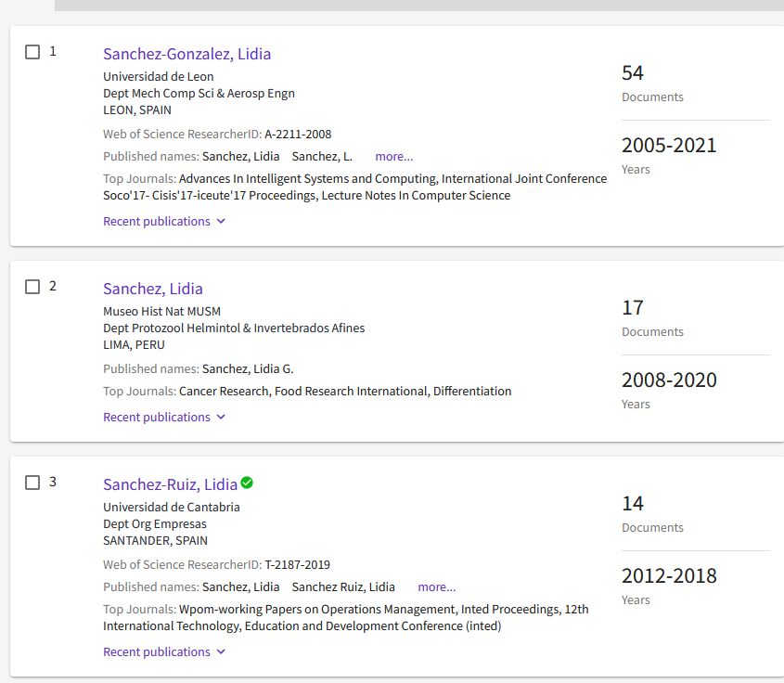The image size is (784, 683).
Task: Click the 17 documents count
Action: pos(632,307)
